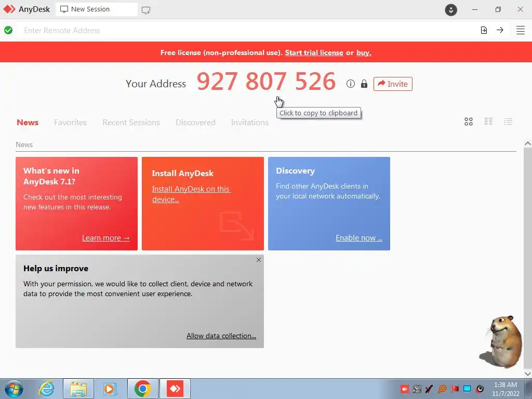Dismiss the Help us improve card
This screenshot has width=532, height=399.
(x=259, y=260)
